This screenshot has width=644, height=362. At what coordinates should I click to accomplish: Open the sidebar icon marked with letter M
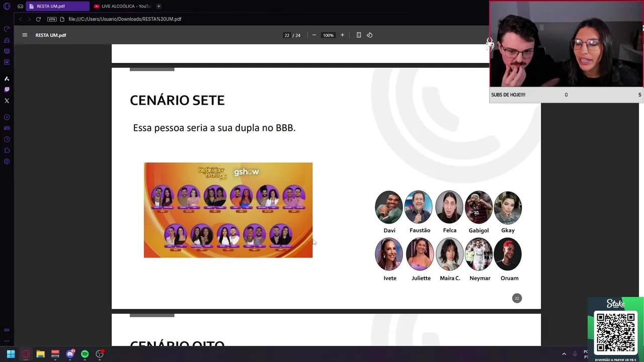(7, 62)
